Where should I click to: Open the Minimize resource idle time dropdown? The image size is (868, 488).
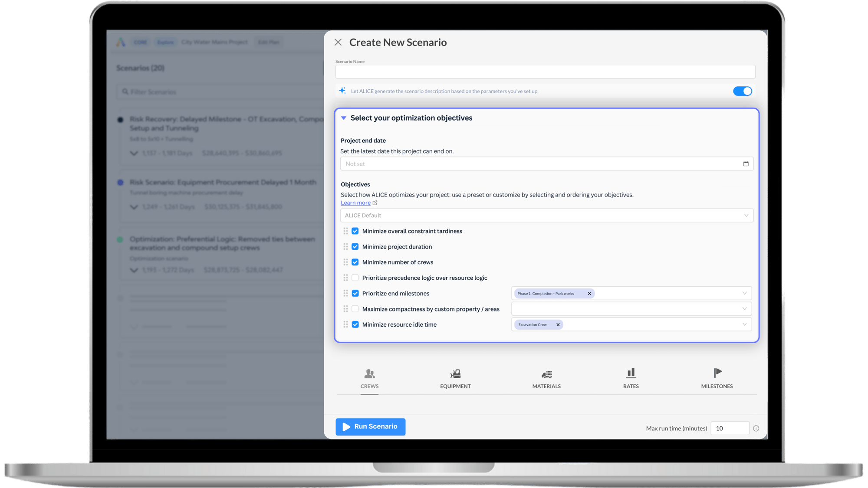coord(745,324)
